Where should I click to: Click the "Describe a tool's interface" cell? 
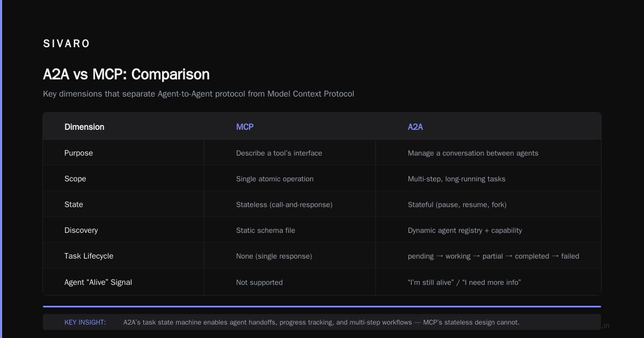click(x=279, y=153)
